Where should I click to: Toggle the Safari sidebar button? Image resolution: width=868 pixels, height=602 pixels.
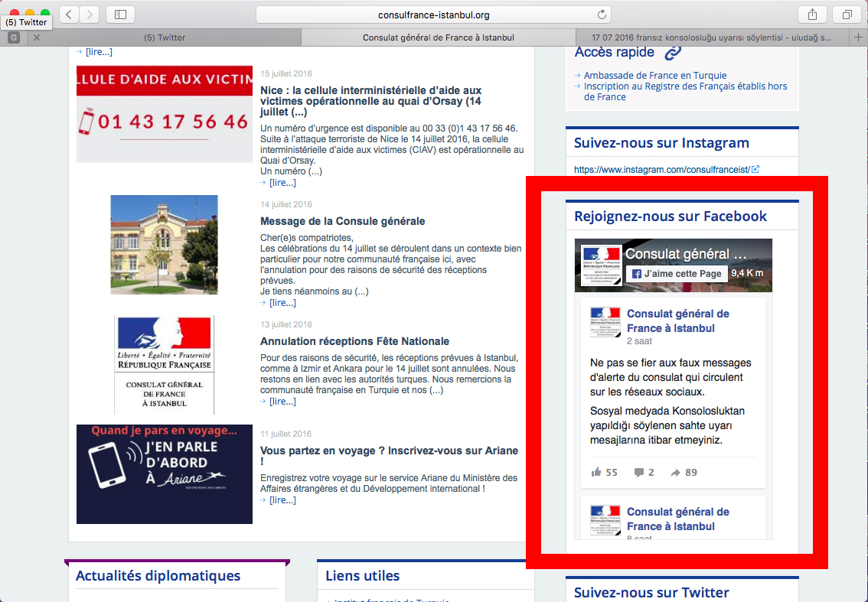click(x=120, y=15)
